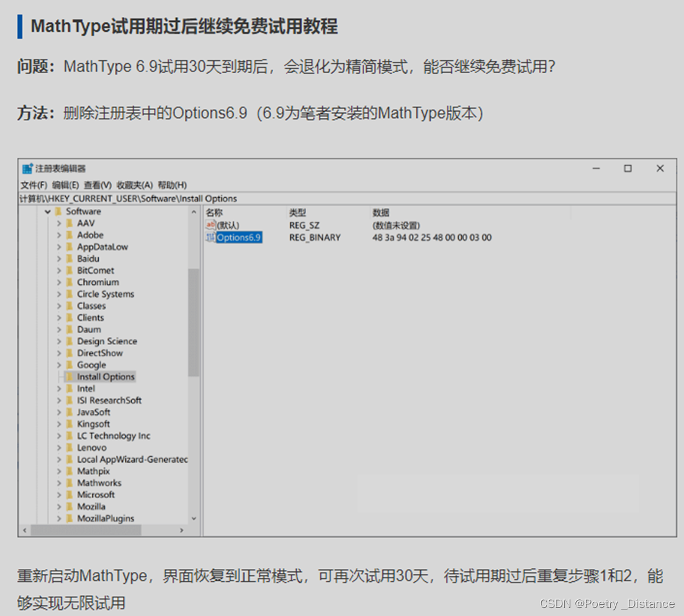Select the Microsoft folder icon in the tree

tap(70, 494)
